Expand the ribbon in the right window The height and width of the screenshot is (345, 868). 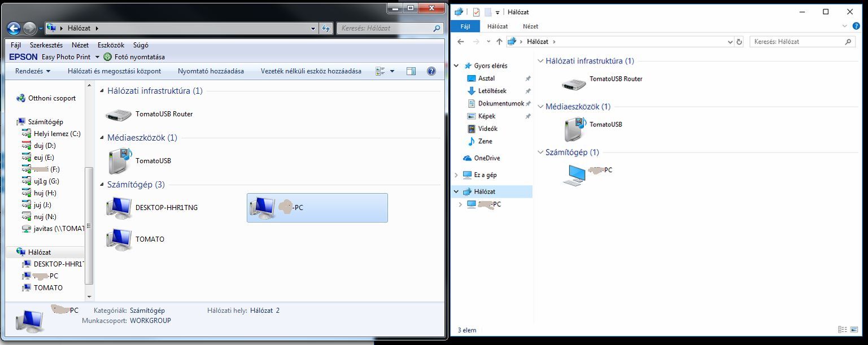(x=845, y=26)
